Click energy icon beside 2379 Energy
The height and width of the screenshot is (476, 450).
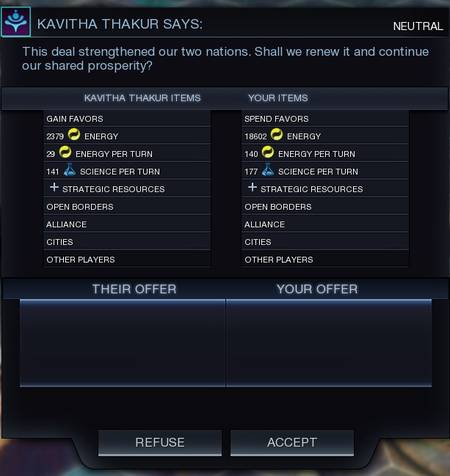click(x=74, y=135)
